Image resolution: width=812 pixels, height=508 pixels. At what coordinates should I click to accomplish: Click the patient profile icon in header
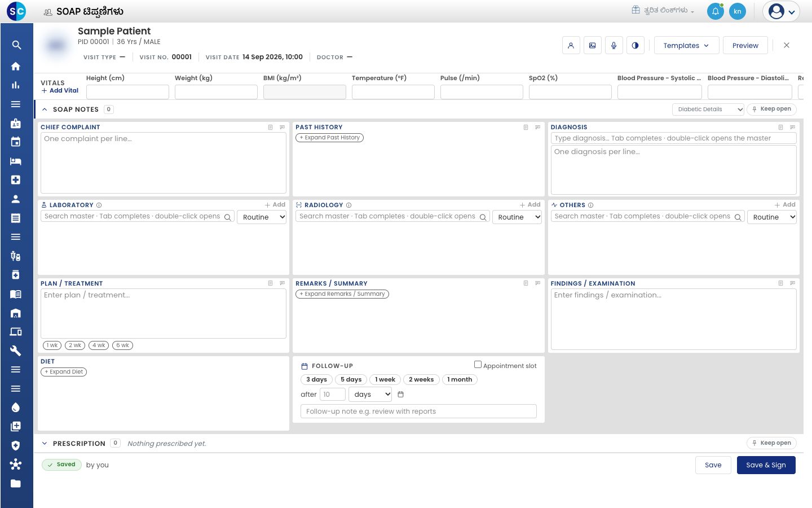click(571, 46)
